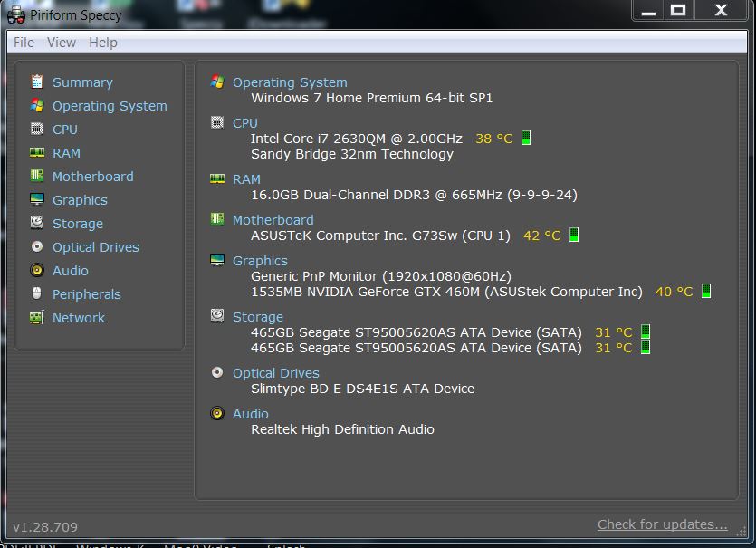Click 'Intel Core i7 2630QM @ 2.00GHz' text
The height and width of the screenshot is (548, 756).
(x=357, y=139)
